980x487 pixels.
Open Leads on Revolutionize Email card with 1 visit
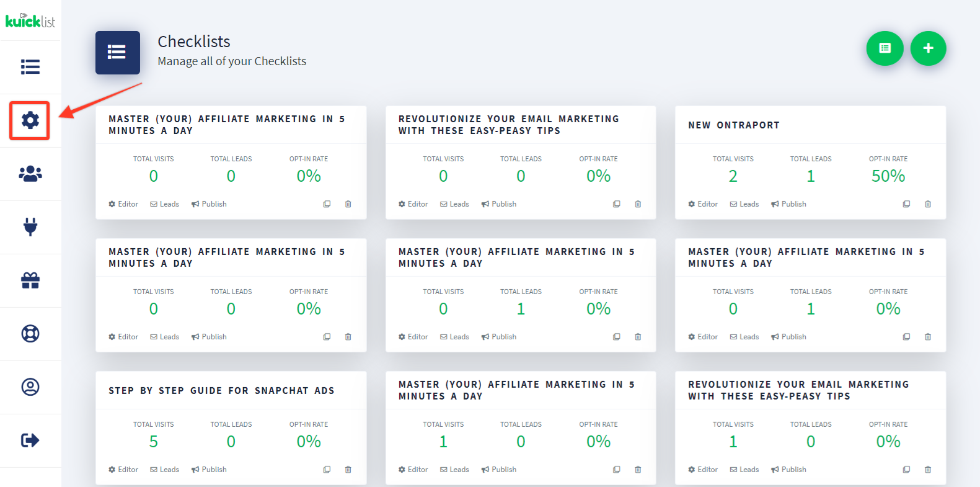744,470
